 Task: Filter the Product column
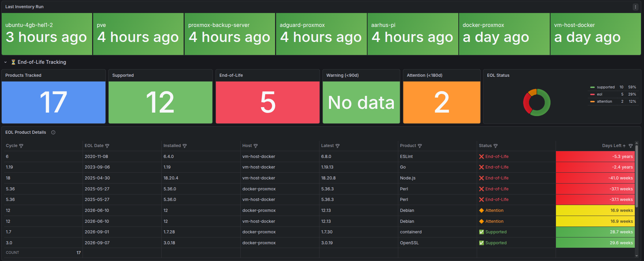pyautogui.click(x=420, y=146)
